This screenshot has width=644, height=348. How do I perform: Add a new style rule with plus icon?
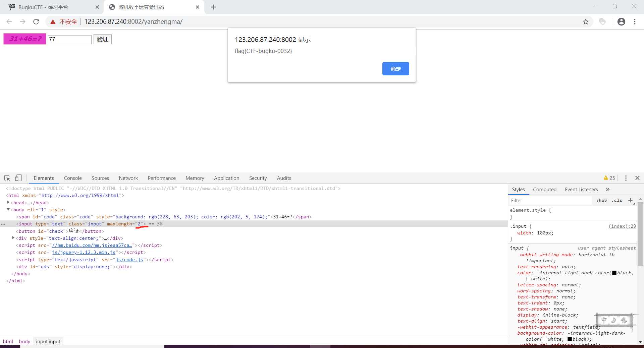(631, 200)
